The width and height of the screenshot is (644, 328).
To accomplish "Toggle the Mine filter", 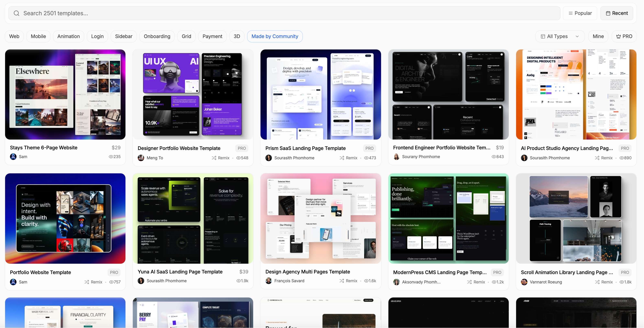I will click(x=598, y=36).
